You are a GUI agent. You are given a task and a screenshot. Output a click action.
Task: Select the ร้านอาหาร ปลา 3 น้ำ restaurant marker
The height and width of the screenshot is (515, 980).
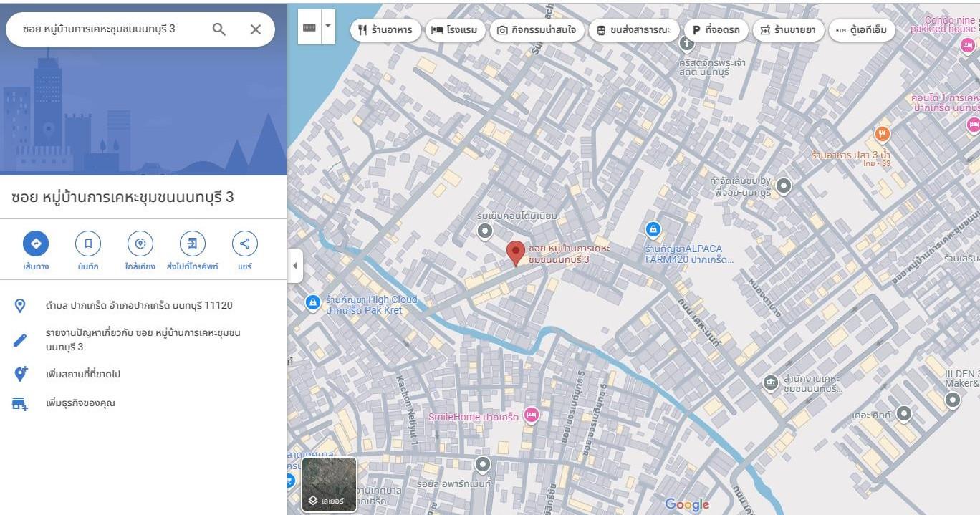(x=883, y=135)
